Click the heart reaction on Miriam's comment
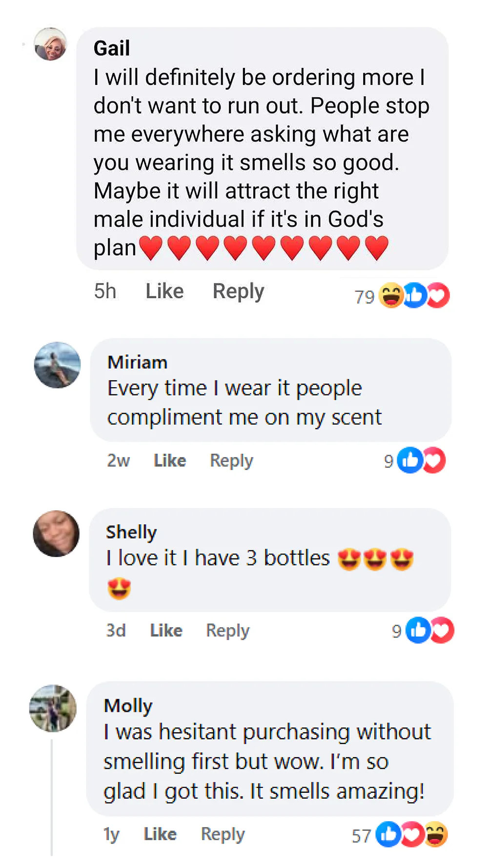488x868 pixels. coord(434,460)
